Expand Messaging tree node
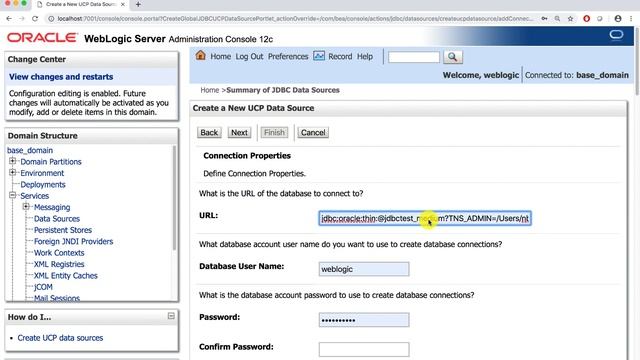This screenshot has width=640, height=360. pos(26,207)
